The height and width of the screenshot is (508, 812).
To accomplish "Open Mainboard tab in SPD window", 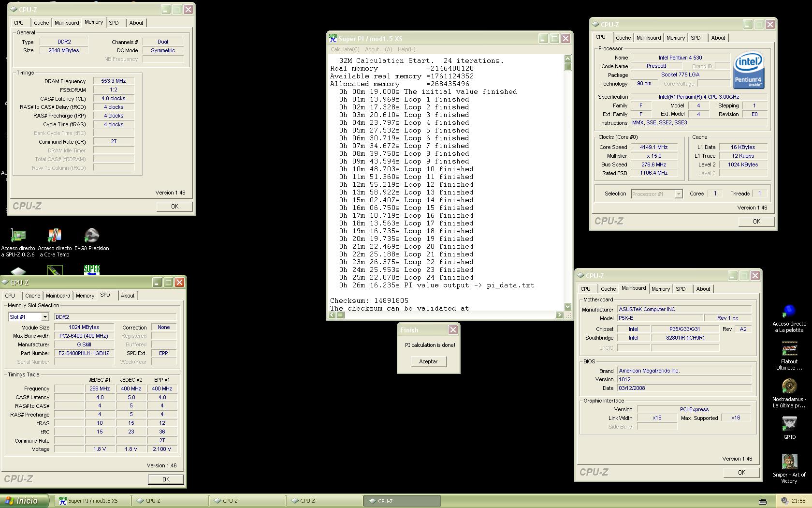I will (x=58, y=296).
